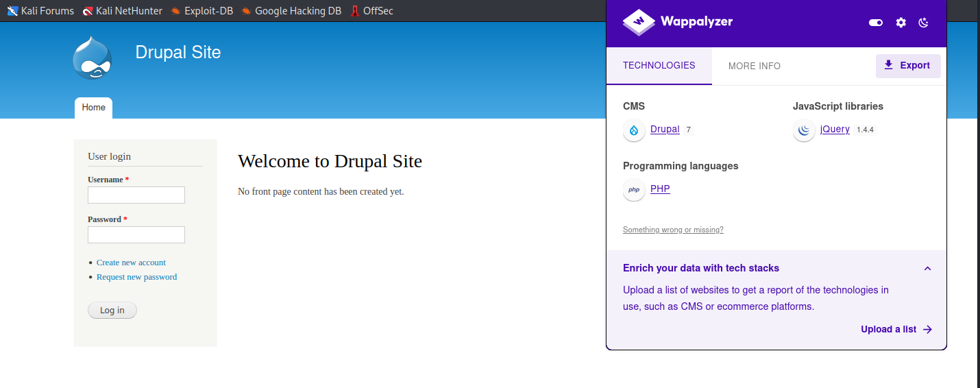Screen dimensions: 980x388
Task: Open Wappalyzer settings gear
Action: coord(901,23)
